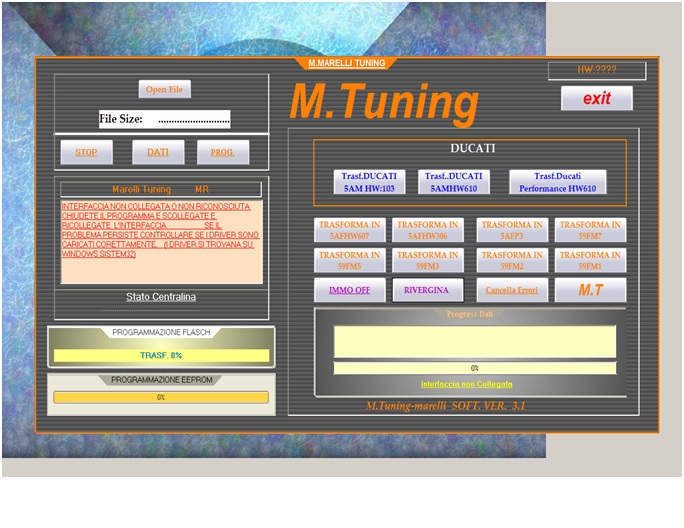The image size is (684, 528).
Task: Click TRASFORMA IN 5AFHW607
Action: (x=349, y=230)
